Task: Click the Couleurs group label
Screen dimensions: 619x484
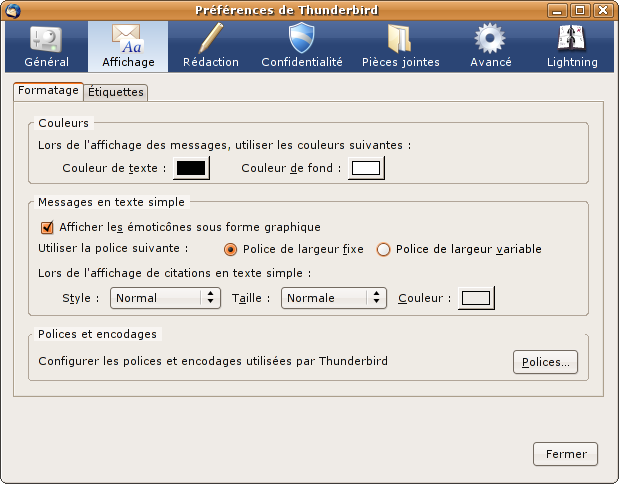Action: pyautogui.click(x=64, y=123)
